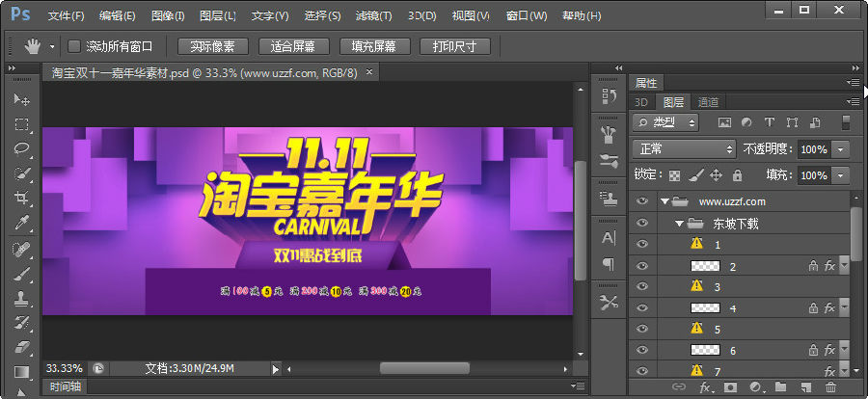The image size is (868, 399).
Task: Select the Brush tool
Action: (x=21, y=274)
